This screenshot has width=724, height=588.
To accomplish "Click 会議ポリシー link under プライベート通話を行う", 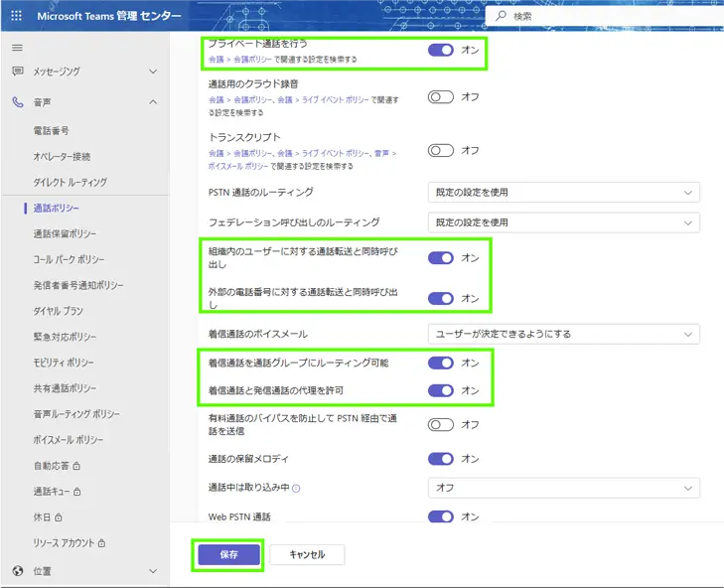I will point(253,60).
